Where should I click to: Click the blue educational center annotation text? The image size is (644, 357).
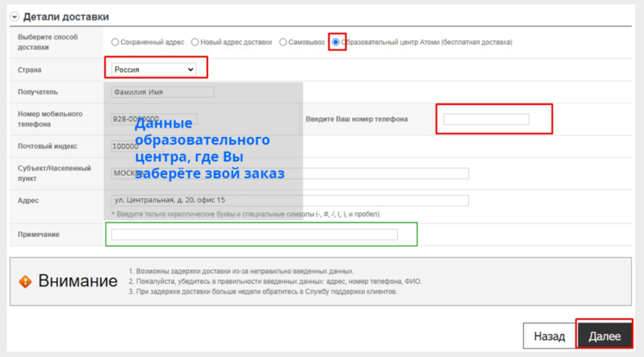pos(209,149)
